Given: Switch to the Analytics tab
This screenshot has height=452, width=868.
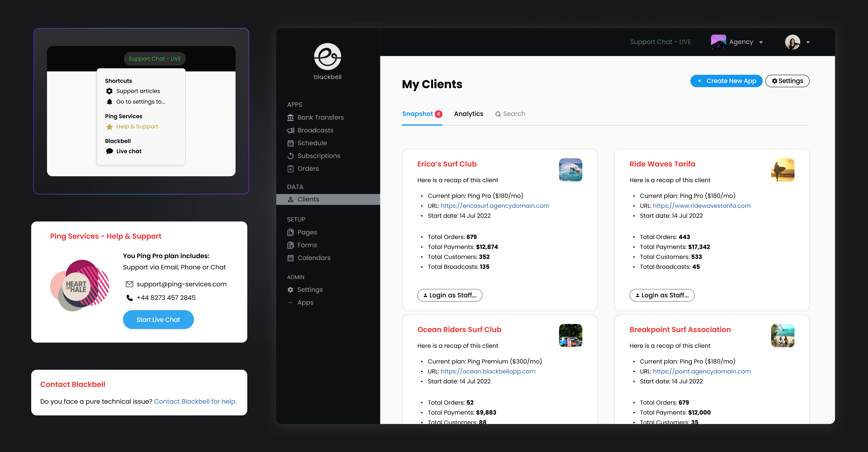Looking at the screenshot, I should 468,114.
